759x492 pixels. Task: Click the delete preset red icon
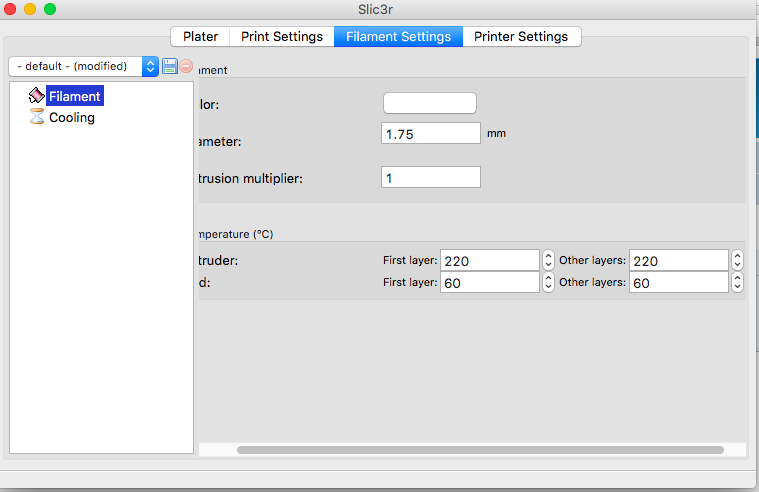186,66
